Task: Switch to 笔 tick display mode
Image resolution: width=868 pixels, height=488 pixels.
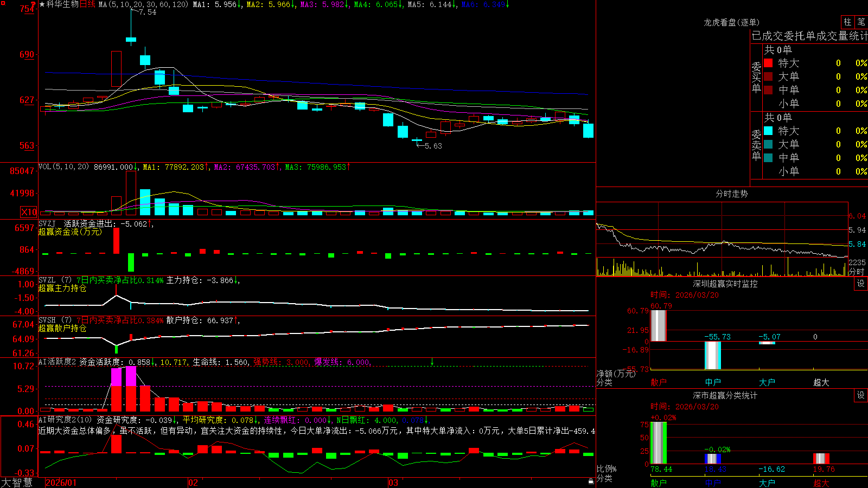Action: pos(861,22)
